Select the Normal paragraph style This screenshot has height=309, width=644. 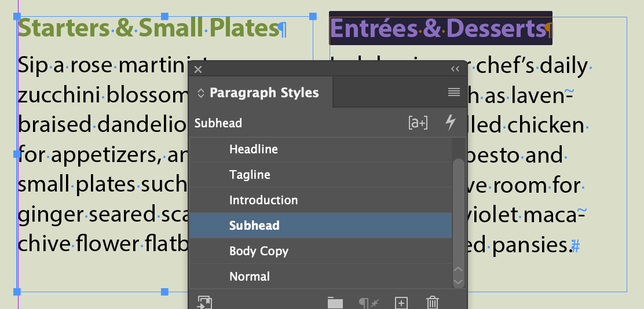320,277
